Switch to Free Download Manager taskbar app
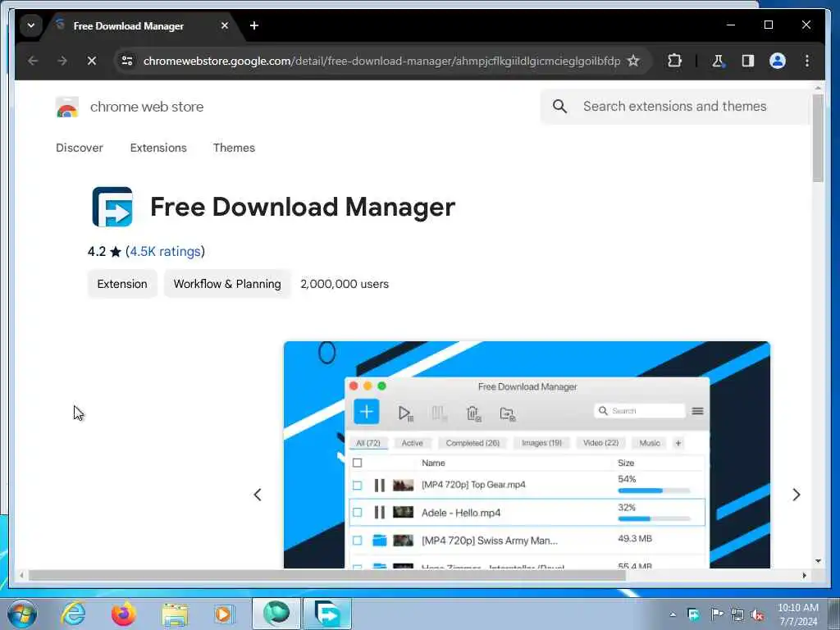 327,614
